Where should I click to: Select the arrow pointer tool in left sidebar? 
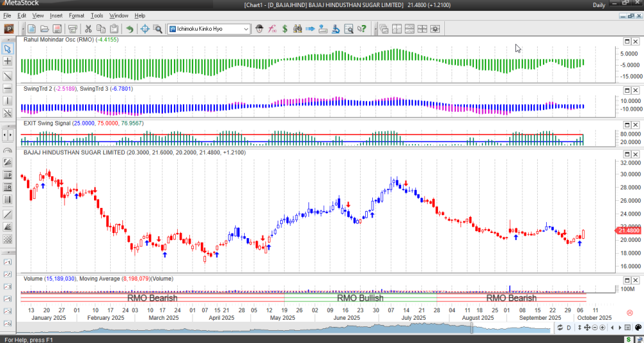[x=8, y=49]
